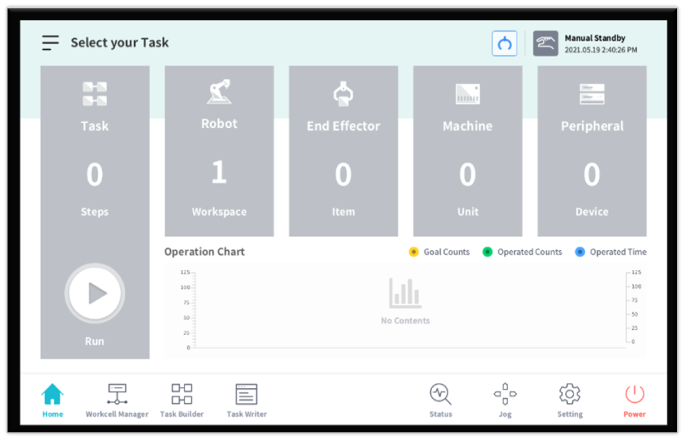Open the Jog control icon
This screenshot has width=685, height=440.
pyautogui.click(x=505, y=399)
